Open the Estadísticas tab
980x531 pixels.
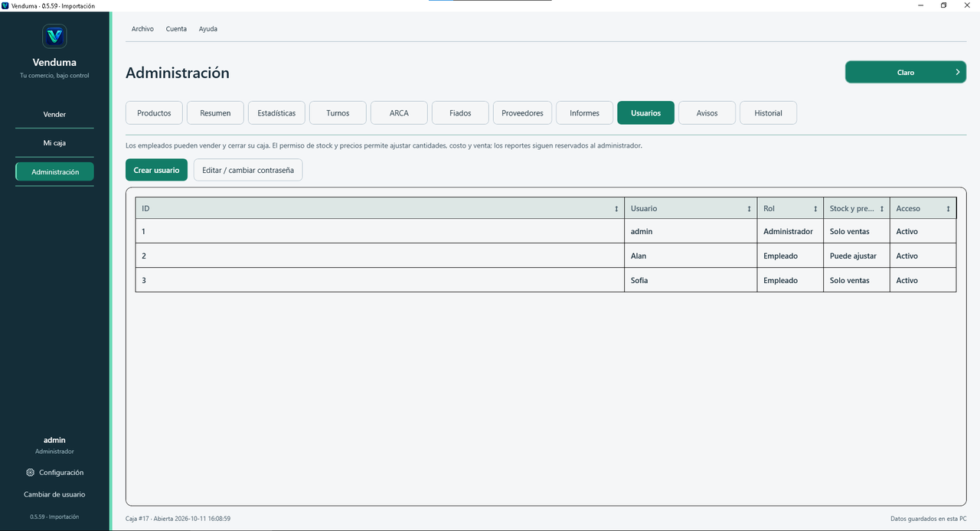tap(276, 112)
